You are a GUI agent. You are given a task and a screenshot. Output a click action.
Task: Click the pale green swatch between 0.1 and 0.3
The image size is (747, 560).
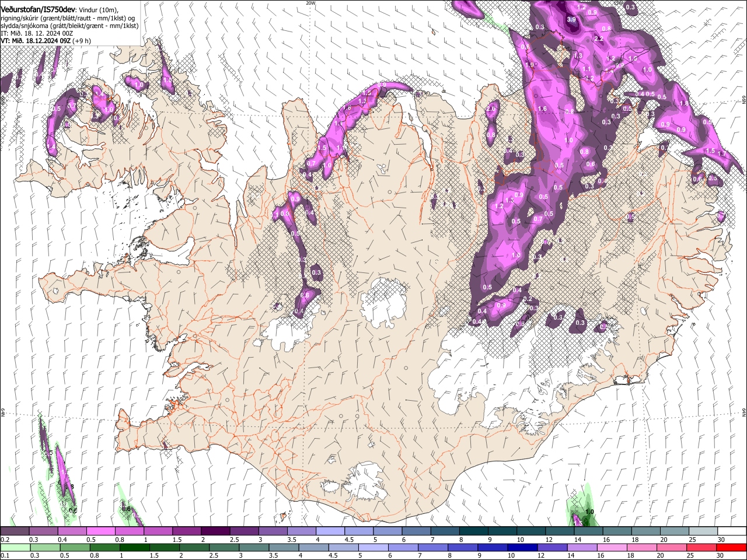(x=15, y=548)
